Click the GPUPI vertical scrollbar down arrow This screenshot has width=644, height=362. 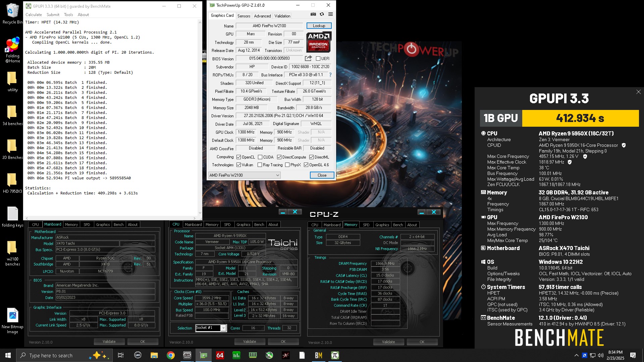click(200, 213)
